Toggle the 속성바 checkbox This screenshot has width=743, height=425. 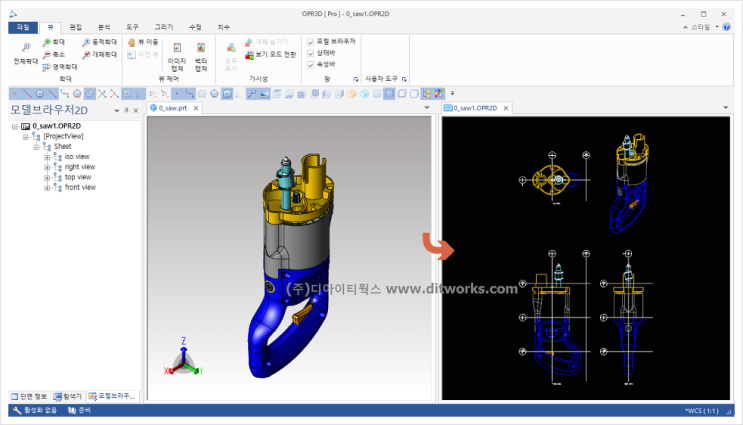click(311, 64)
